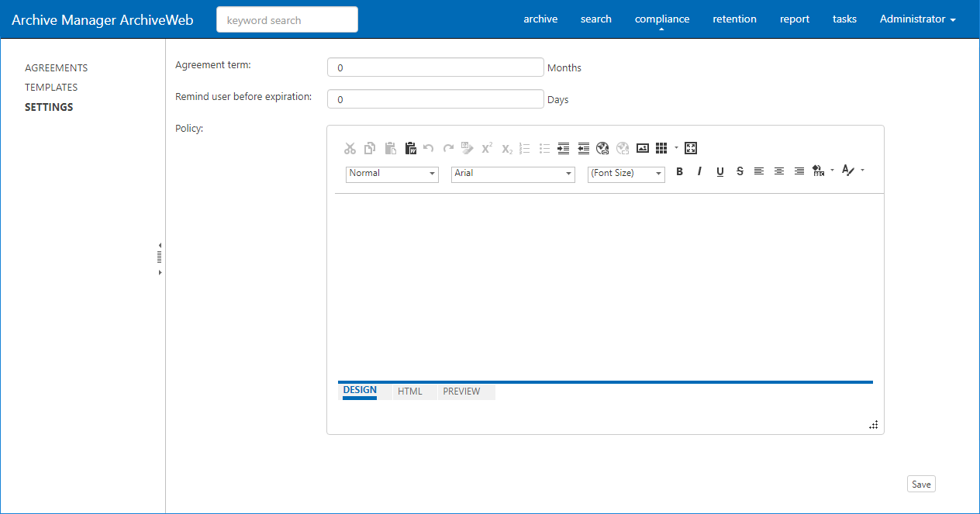This screenshot has height=514, width=980.
Task: Insert a hyperlink using the link icon
Action: point(602,148)
